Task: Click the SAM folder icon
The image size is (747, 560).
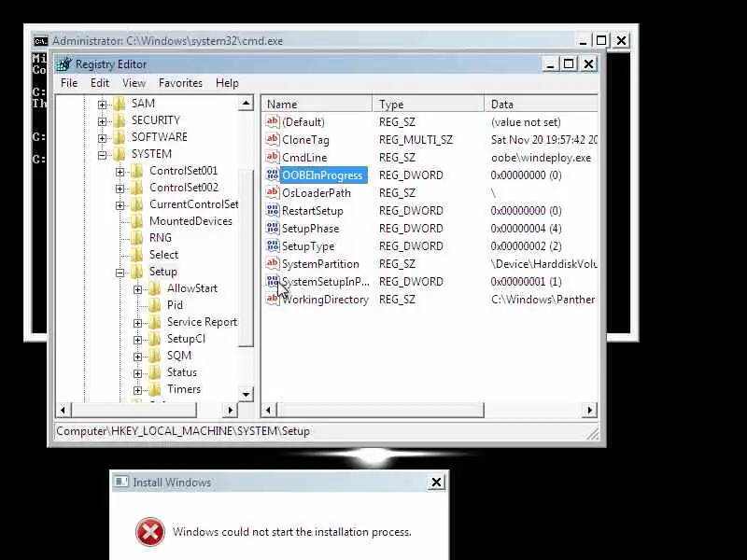Action: (120, 104)
